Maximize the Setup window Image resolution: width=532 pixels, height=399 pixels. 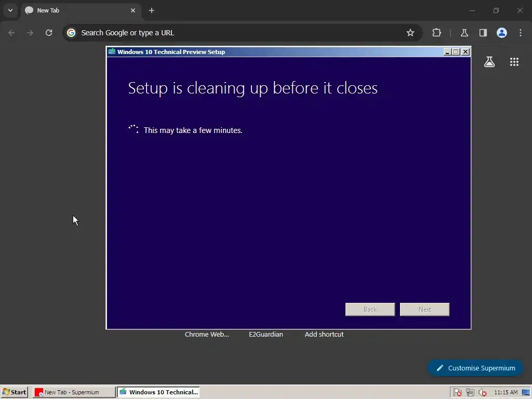(456, 52)
